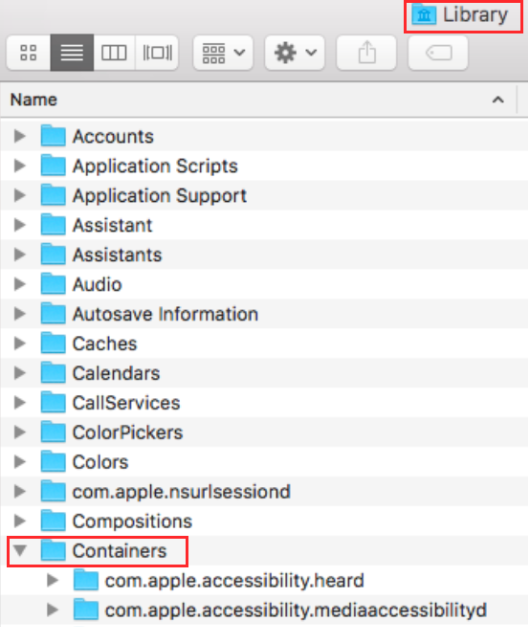Expand the Assistants folder
This screenshot has height=627, width=528.
(20, 254)
